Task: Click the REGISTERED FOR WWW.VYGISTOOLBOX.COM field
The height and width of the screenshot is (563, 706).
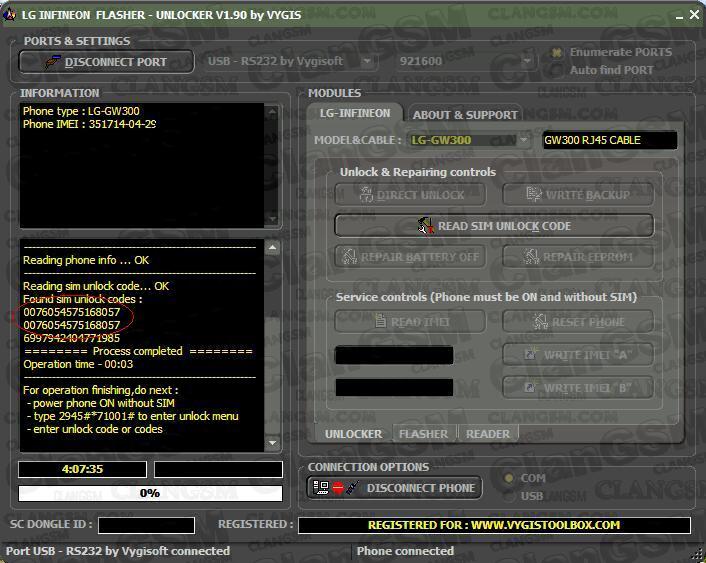Action: [494, 525]
